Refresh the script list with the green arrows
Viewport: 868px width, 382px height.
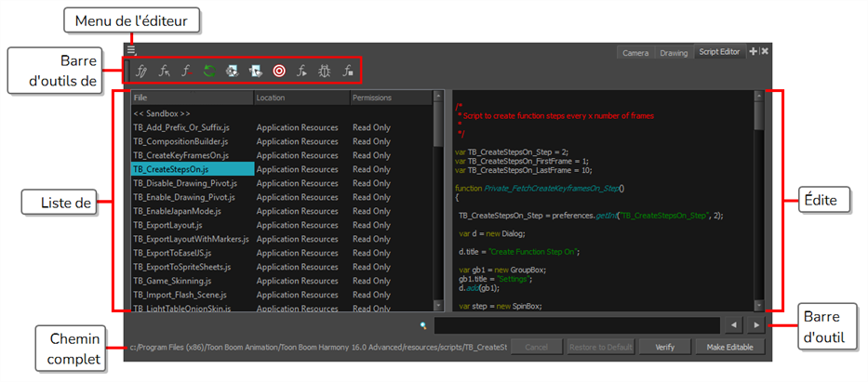click(x=208, y=71)
